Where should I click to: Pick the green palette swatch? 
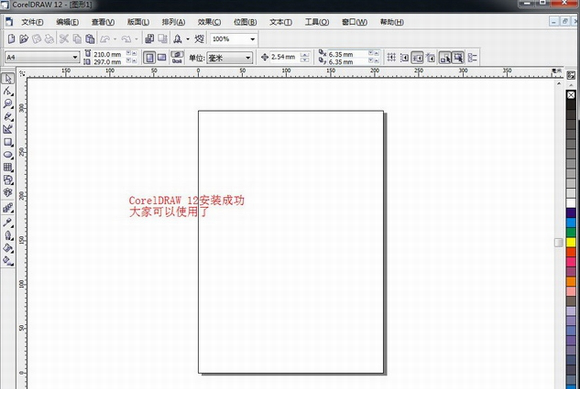571,232
